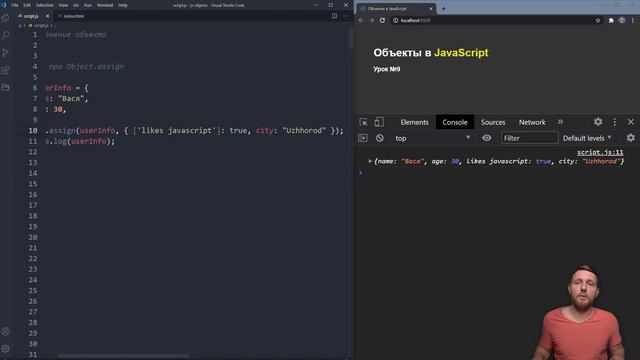Open the Selection menu

tap(44, 5)
